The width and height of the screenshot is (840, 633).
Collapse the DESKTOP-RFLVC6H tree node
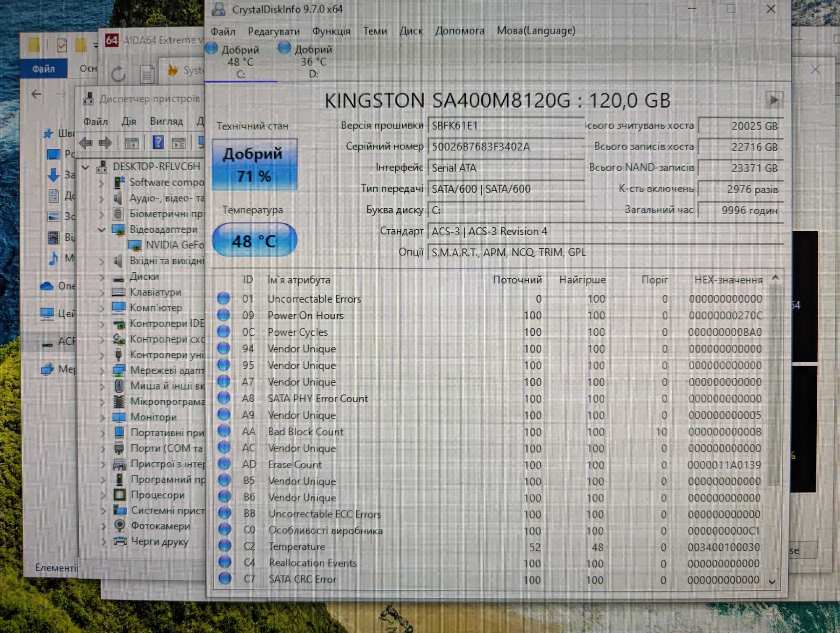[x=86, y=167]
